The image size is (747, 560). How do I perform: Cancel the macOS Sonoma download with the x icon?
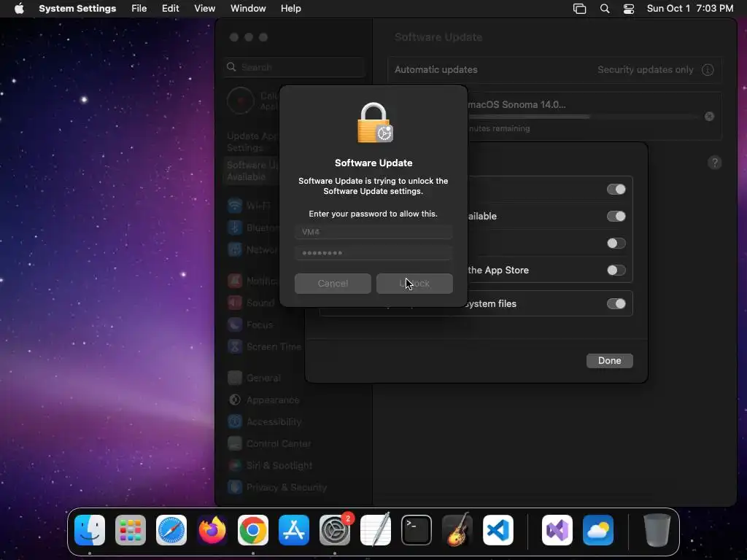click(709, 116)
